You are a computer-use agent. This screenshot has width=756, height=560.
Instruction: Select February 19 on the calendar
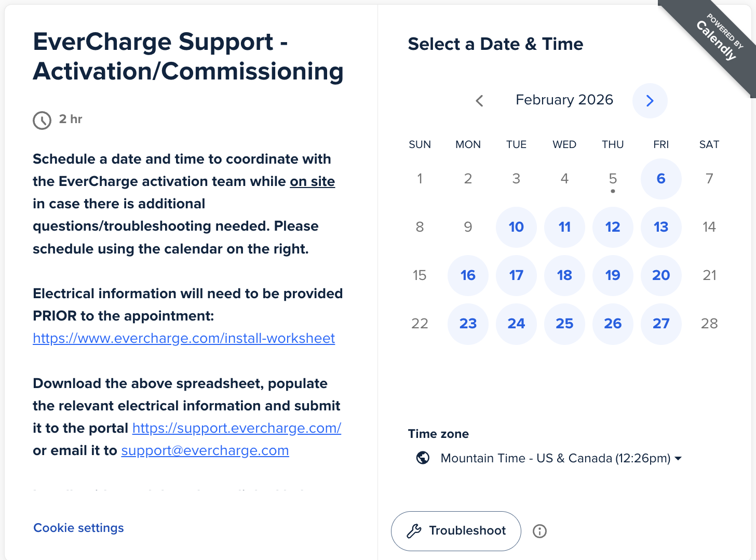point(613,275)
